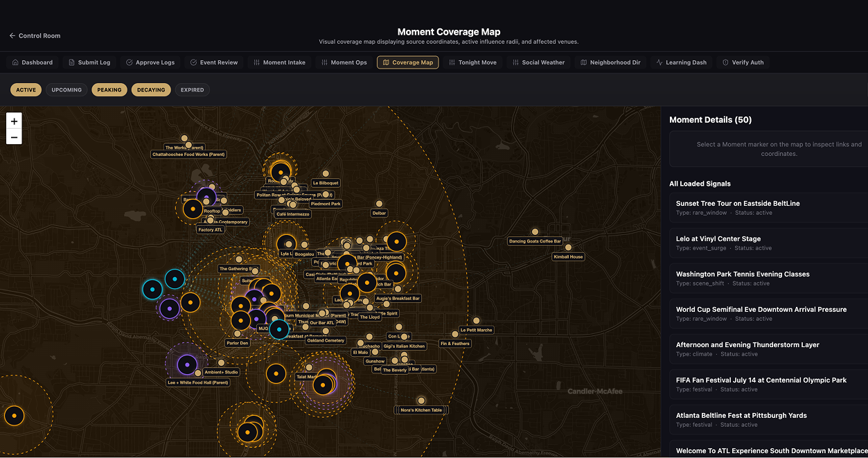Click the pulse icon of Learning Dash

click(659, 62)
